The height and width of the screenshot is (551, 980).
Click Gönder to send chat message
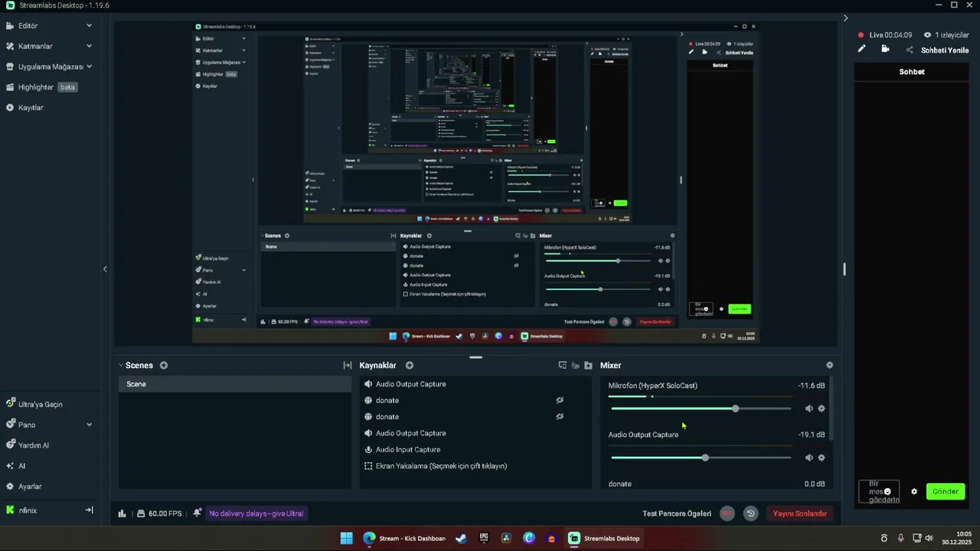945,491
